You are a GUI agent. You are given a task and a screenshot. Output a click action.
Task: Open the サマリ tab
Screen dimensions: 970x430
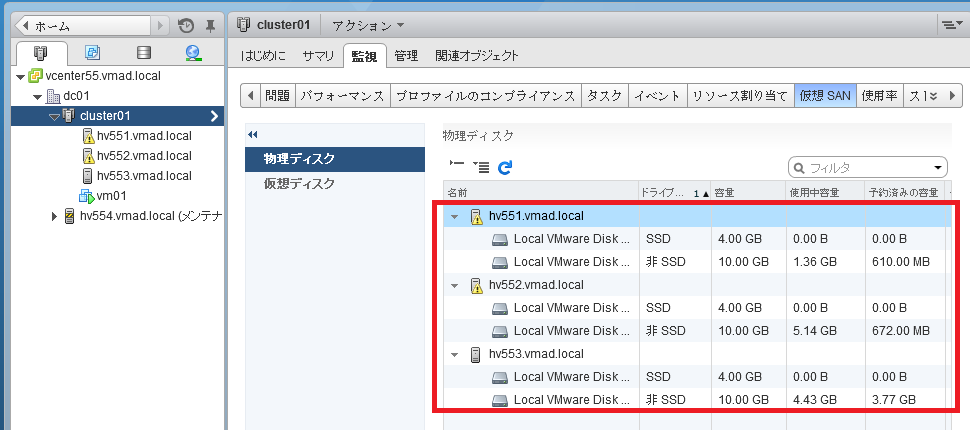(x=318, y=56)
